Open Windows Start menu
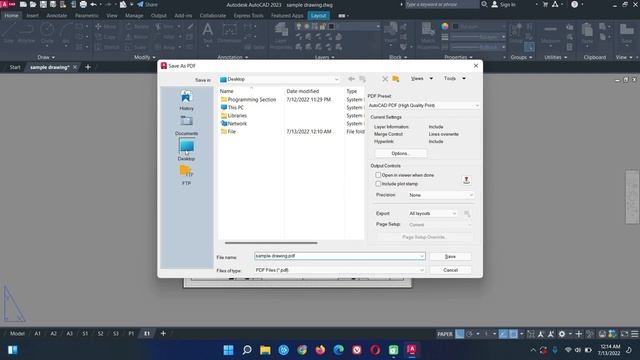 point(229,350)
